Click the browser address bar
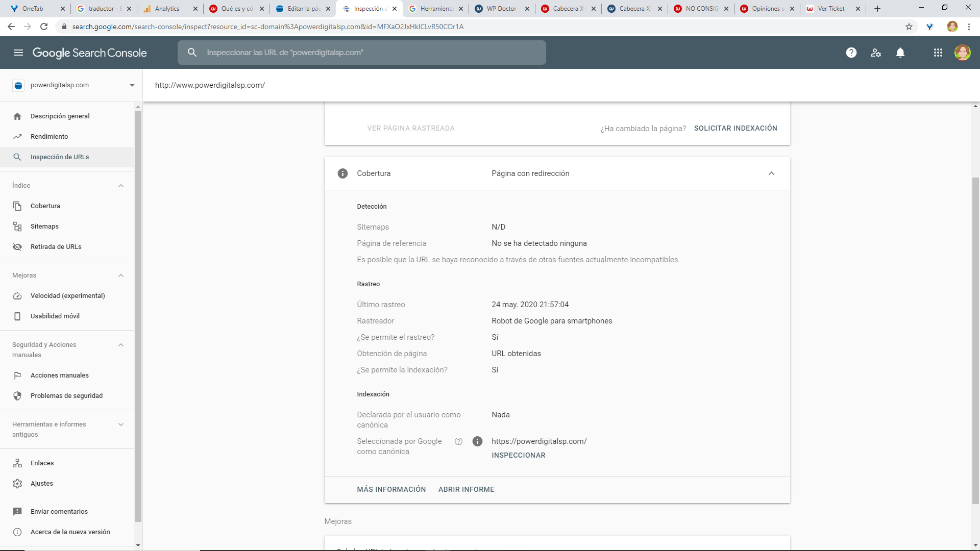980x551 pixels. point(480,27)
